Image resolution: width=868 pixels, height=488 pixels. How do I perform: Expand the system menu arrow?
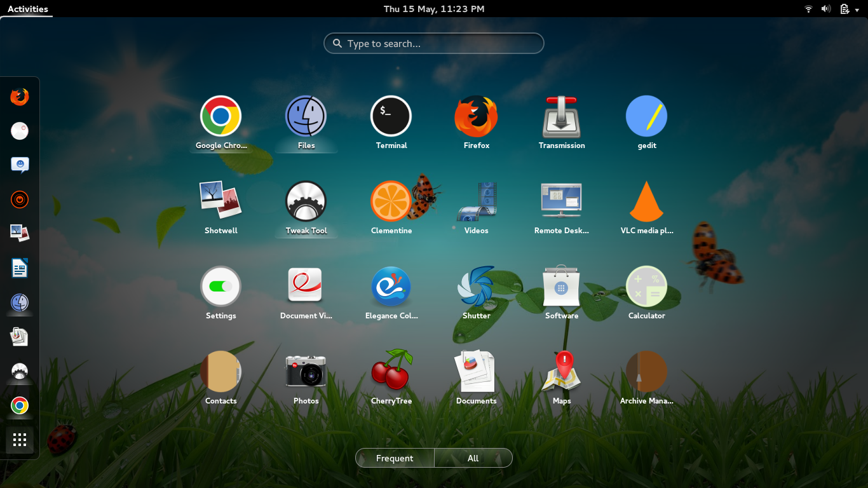coord(857,10)
